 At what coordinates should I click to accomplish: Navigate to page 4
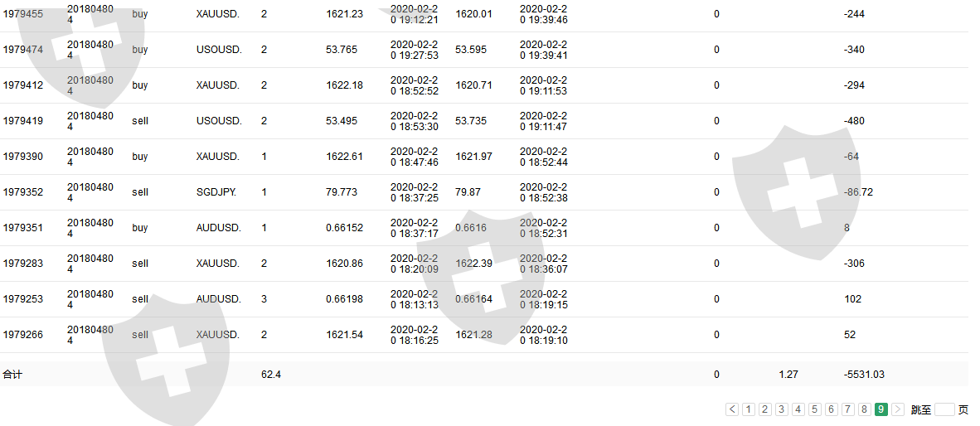point(798,409)
